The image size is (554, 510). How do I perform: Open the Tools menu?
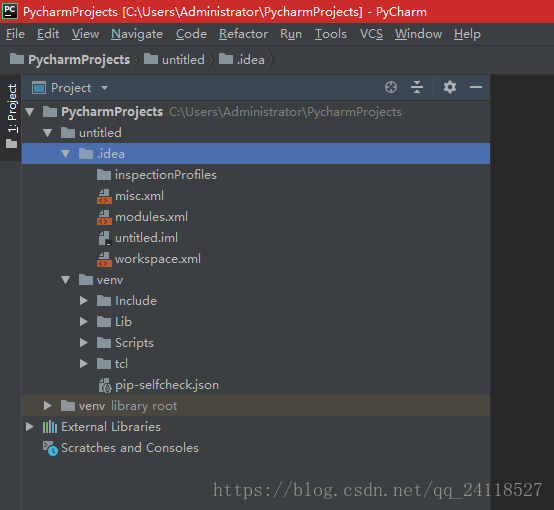(331, 34)
